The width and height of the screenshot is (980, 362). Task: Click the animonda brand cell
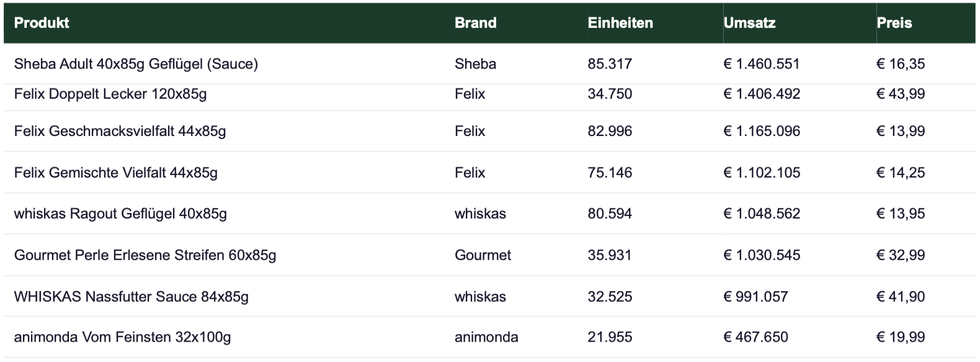(486, 338)
